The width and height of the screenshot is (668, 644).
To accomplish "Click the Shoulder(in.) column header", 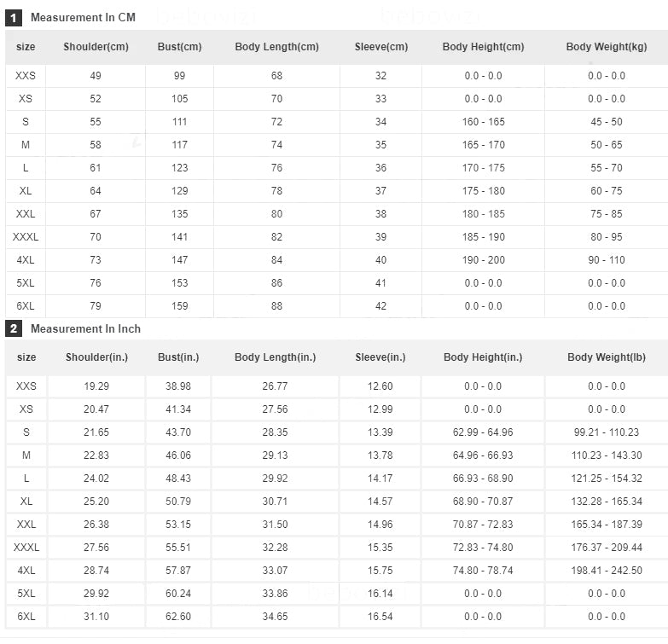I will click(x=96, y=357).
